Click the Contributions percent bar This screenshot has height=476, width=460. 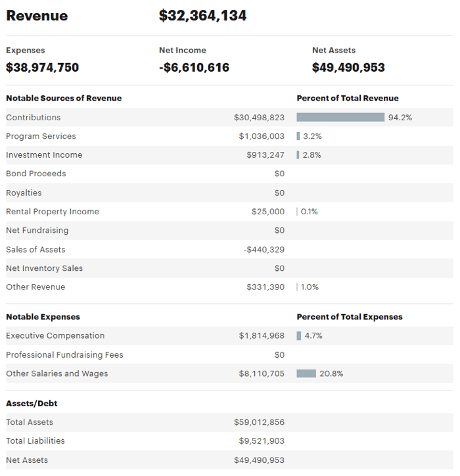pos(340,118)
